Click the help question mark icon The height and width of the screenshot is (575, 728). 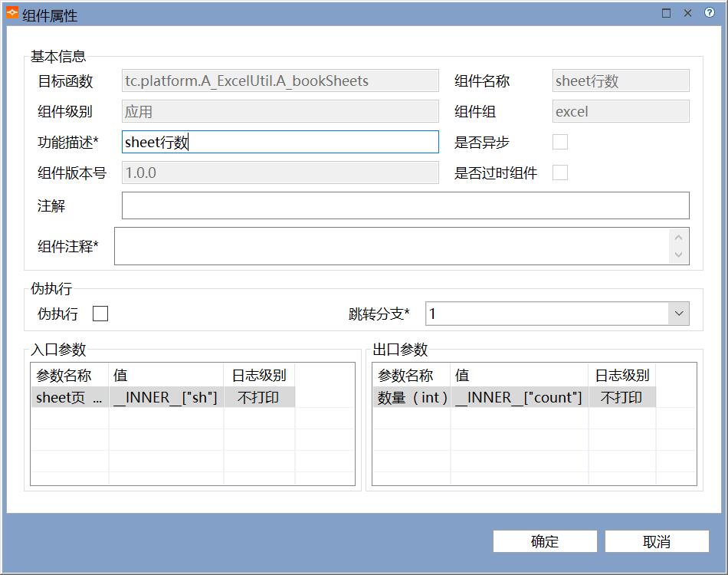[709, 12]
